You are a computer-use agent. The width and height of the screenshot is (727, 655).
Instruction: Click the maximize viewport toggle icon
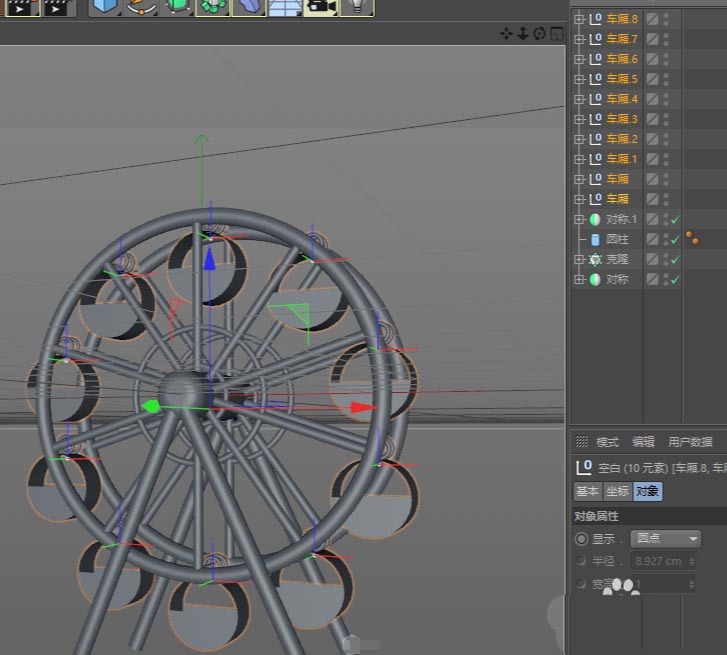click(x=556, y=34)
